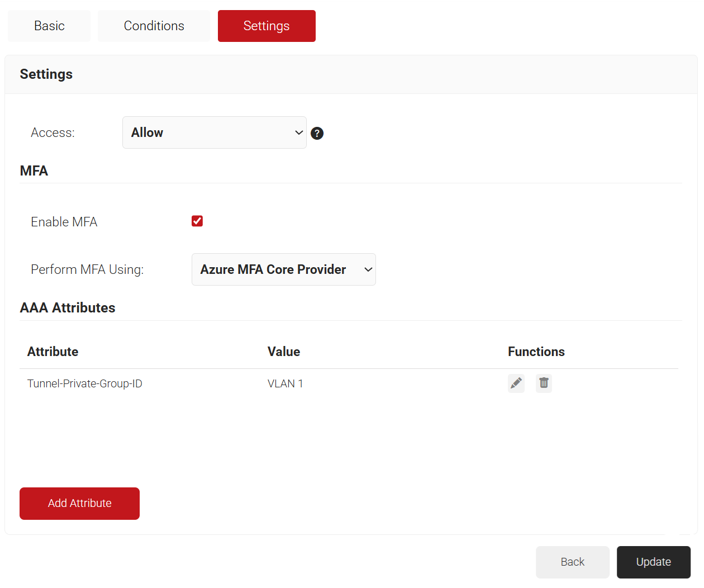Click the Value column header
704x588 pixels.
tap(283, 352)
